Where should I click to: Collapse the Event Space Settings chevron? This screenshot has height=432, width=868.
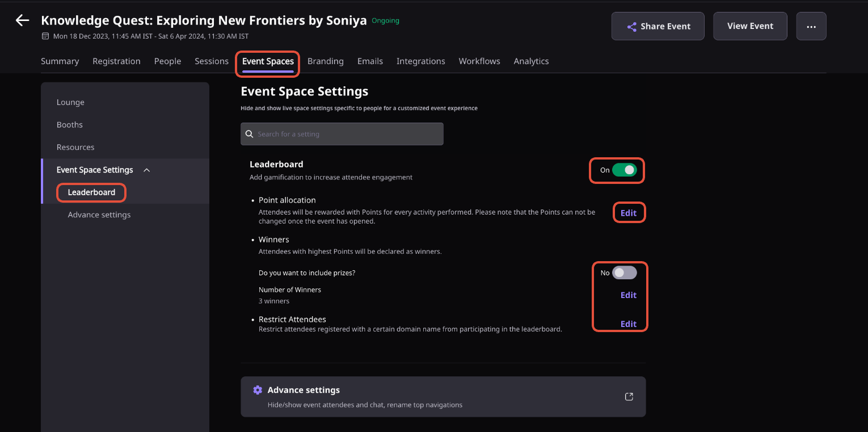(147, 170)
